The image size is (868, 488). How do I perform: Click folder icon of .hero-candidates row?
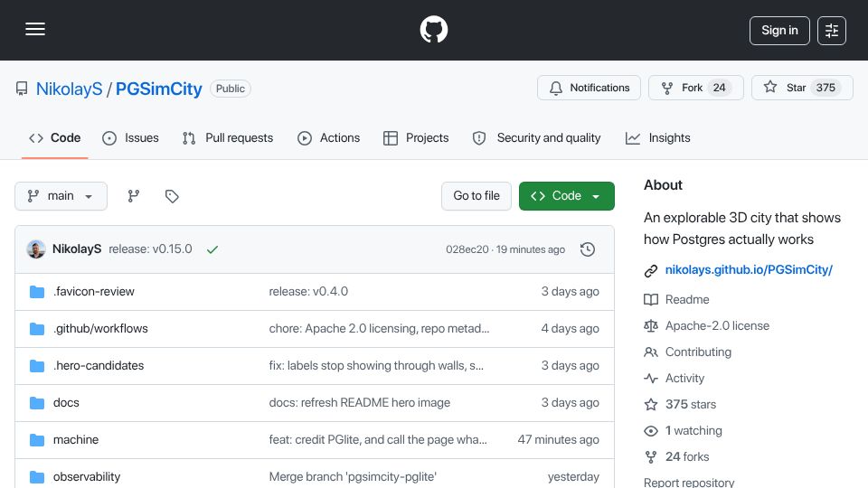click(37, 366)
